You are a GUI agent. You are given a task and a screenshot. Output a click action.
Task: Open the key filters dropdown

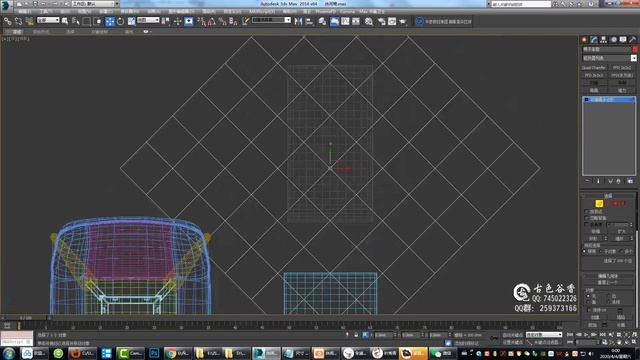[x=544, y=335]
